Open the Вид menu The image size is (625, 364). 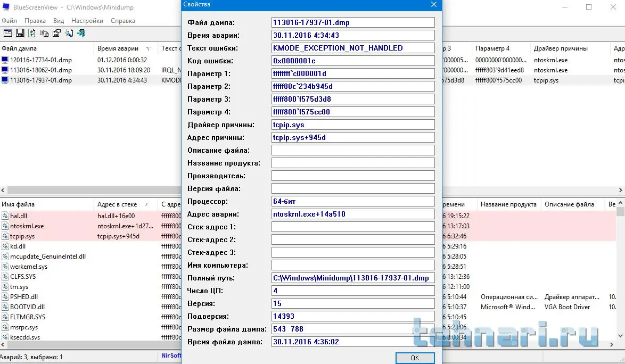[59, 21]
